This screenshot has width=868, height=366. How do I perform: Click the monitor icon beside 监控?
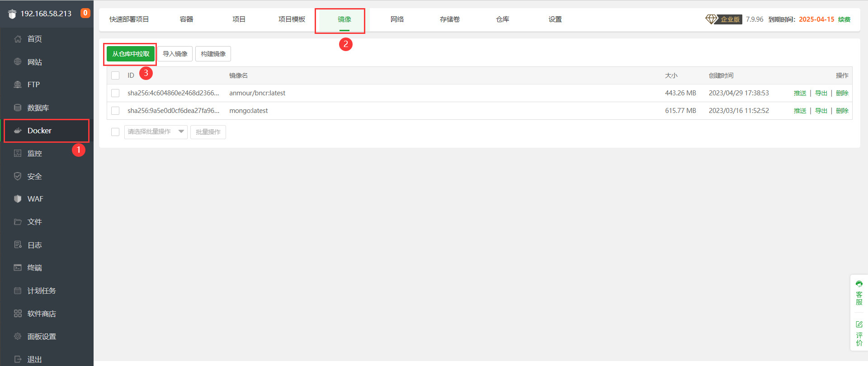(x=18, y=153)
